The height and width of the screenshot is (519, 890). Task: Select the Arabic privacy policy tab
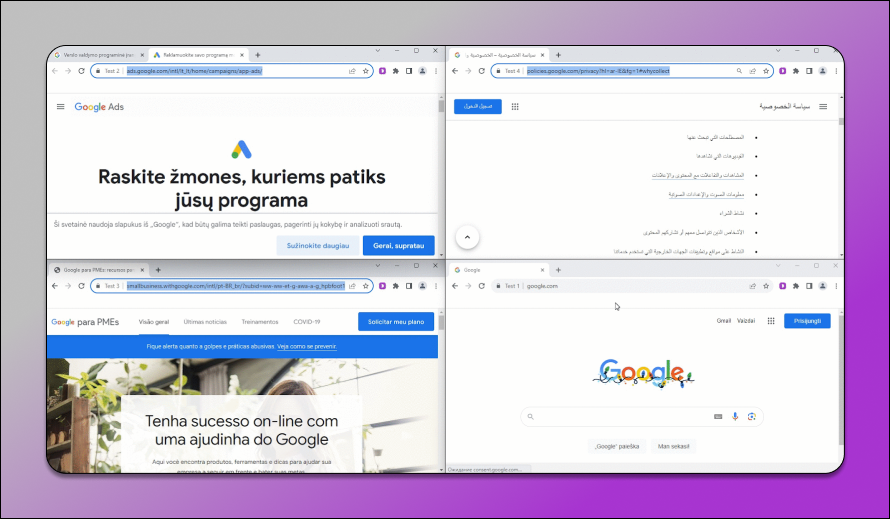pos(499,55)
